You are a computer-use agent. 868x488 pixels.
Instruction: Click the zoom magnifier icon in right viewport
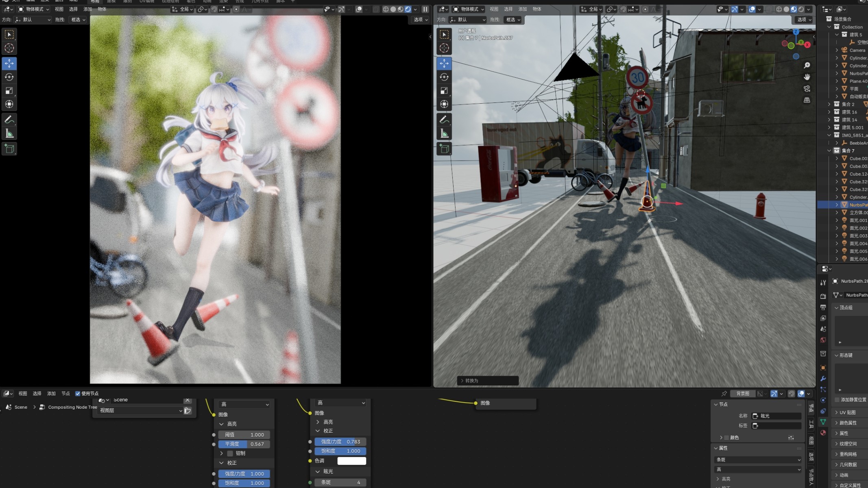pos(807,65)
